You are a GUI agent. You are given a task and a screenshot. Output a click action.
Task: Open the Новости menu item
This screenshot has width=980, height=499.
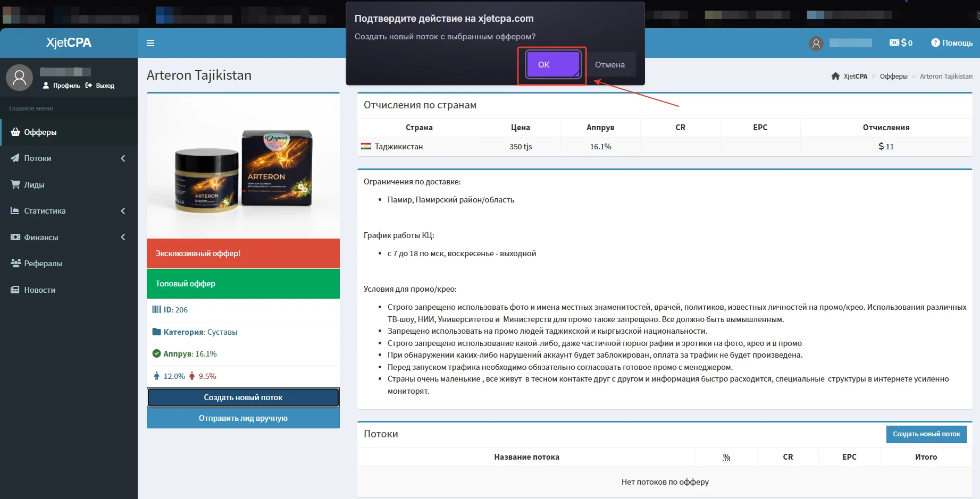coord(69,290)
